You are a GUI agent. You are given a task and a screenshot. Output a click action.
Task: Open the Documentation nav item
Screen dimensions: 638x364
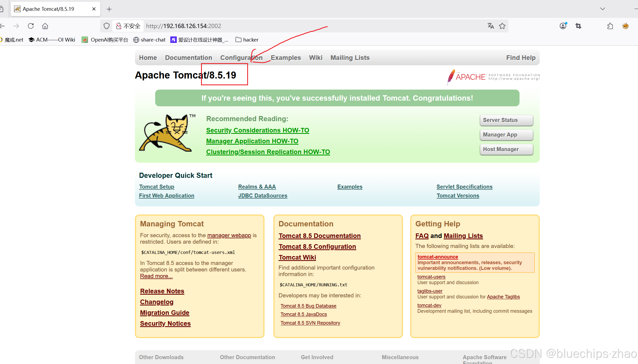188,58
